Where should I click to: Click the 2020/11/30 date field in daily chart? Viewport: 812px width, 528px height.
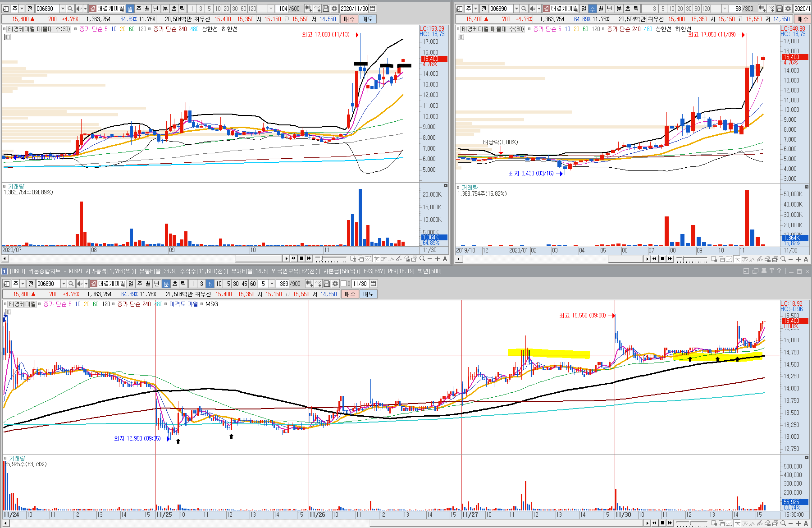354,9
